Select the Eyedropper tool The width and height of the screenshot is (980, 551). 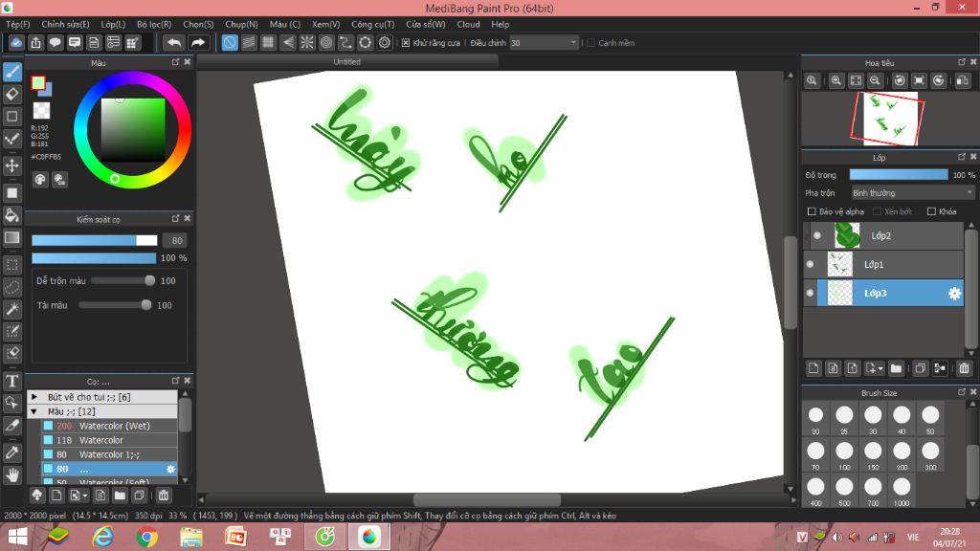click(12, 452)
